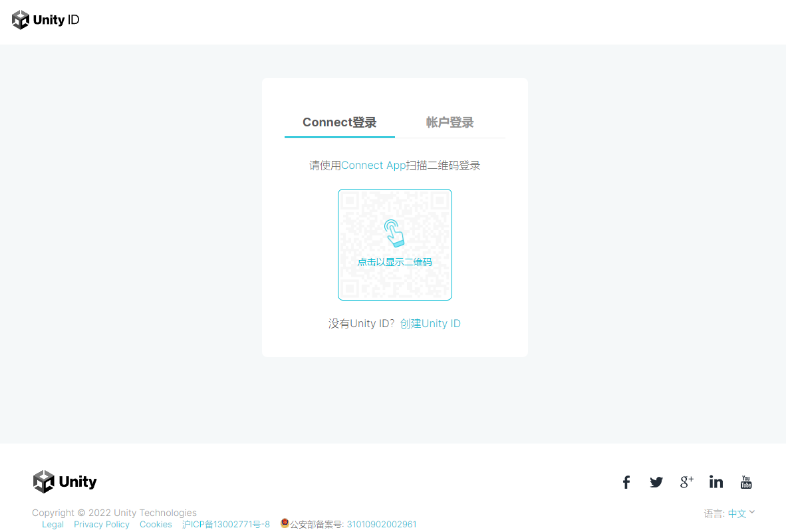Viewport: 786px width, 532px height.
Task: Open the Google Plus social icon
Action: 686,482
